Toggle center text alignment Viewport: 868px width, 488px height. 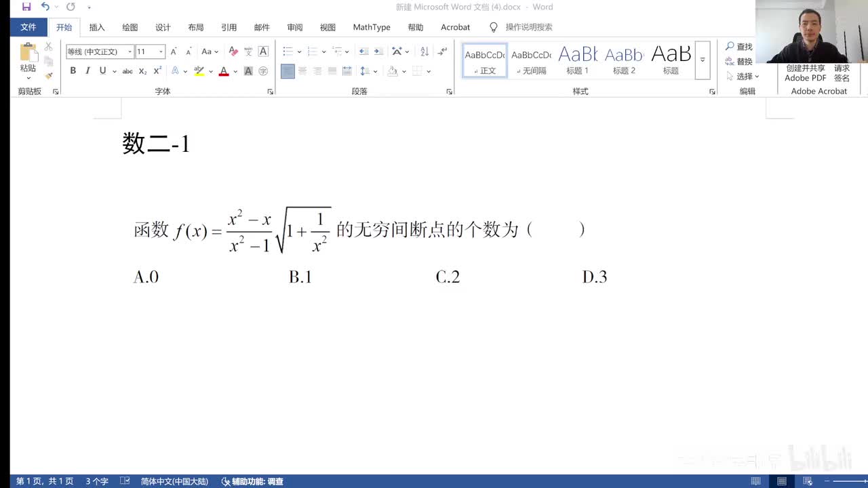tap(302, 71)
